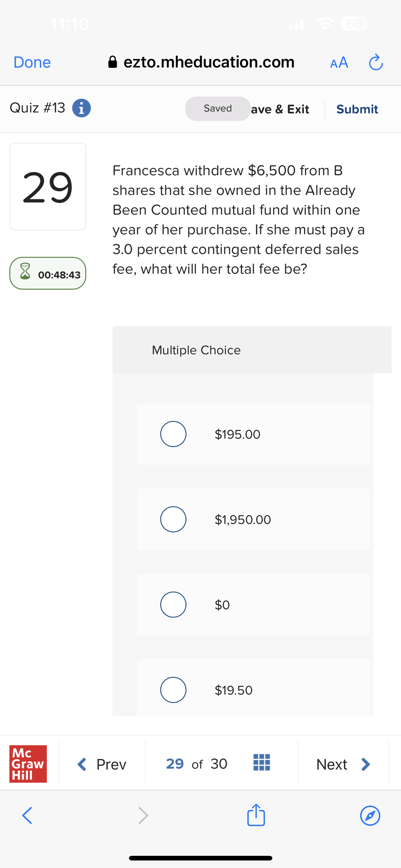
Task: Choose the $0 answer option
Action: tap(173, 605)
